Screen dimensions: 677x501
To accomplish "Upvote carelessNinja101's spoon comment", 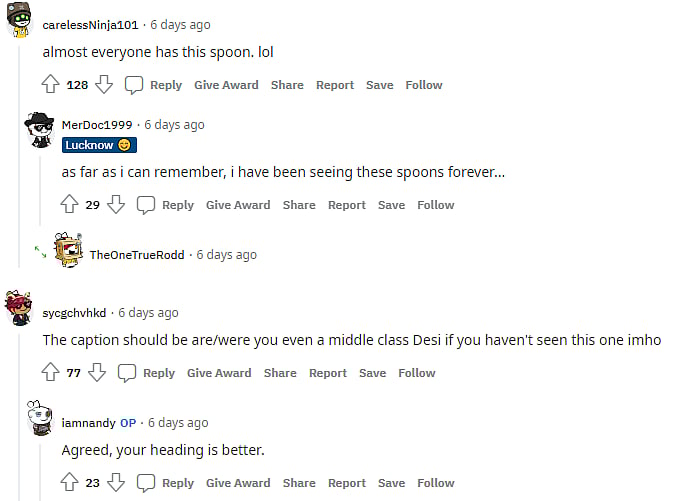I will pyautogui.click(x=51, y=85).
